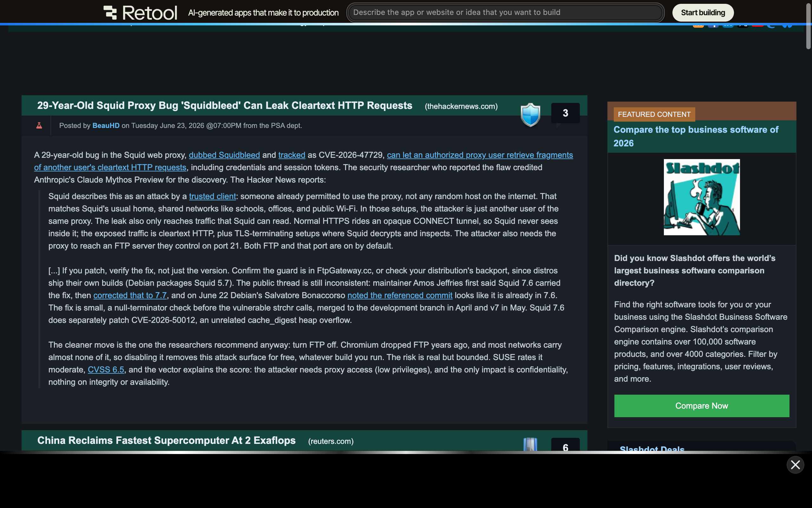Click 'Tuesday June 23, 2026 @07:00PM' post date text
Image resolution: width=812 pixels, height=508 pixels.
(186, 126)
